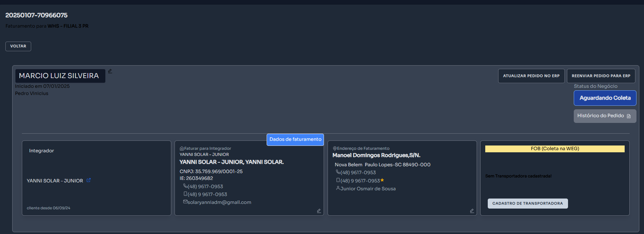Click landline phone icon in Endereço de Faturamento card
The height and width of the screenshot is (234, 644).
click(338, 172)
